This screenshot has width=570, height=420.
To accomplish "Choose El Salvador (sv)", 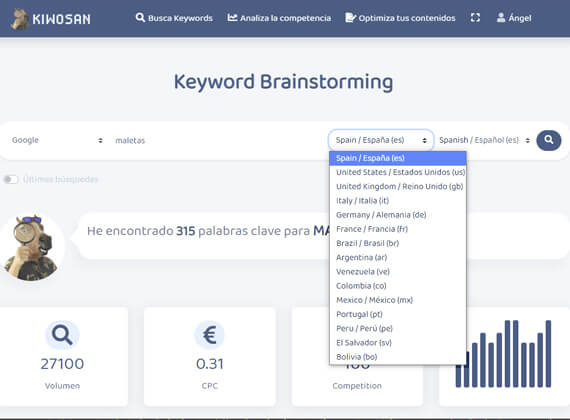I will pyautogui.click(x=398, y=343).
